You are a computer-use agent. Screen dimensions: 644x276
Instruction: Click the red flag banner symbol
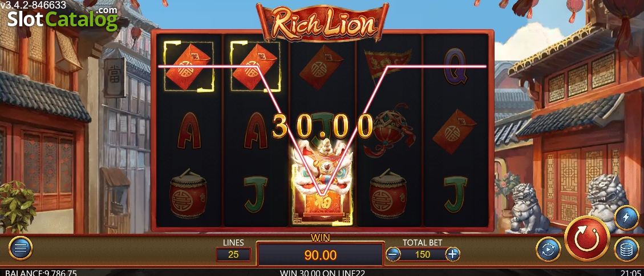(x=388, y=64)
